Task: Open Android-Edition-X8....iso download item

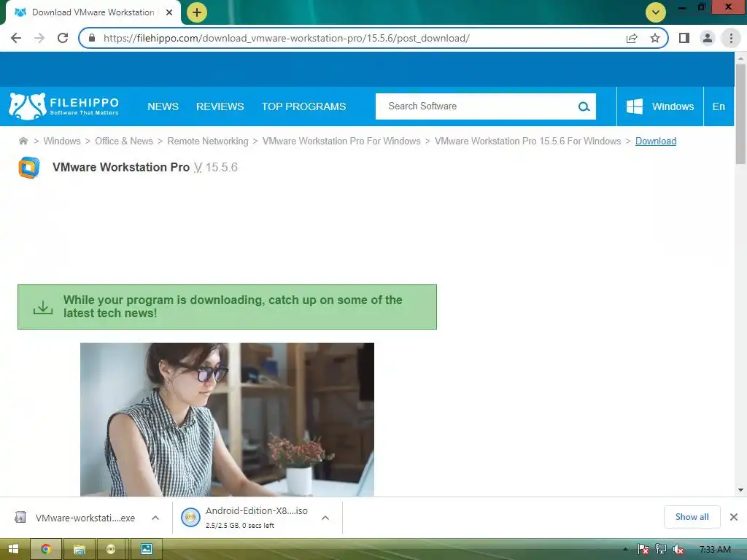Action: click(245, 518)
